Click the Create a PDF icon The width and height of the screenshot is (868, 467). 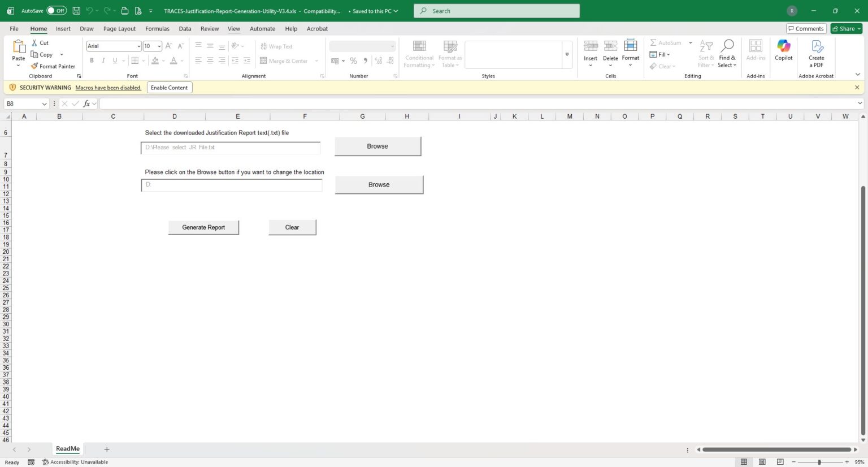[816, 51]
